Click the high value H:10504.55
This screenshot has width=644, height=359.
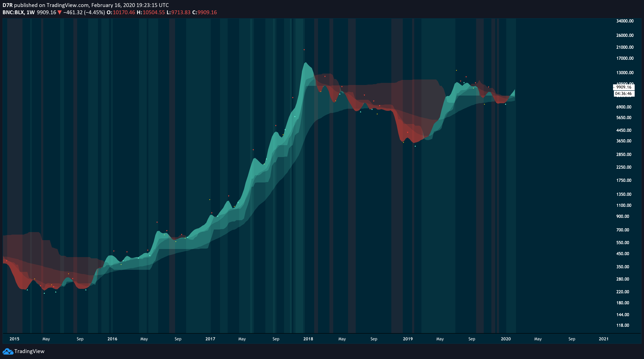pos(151,13)
